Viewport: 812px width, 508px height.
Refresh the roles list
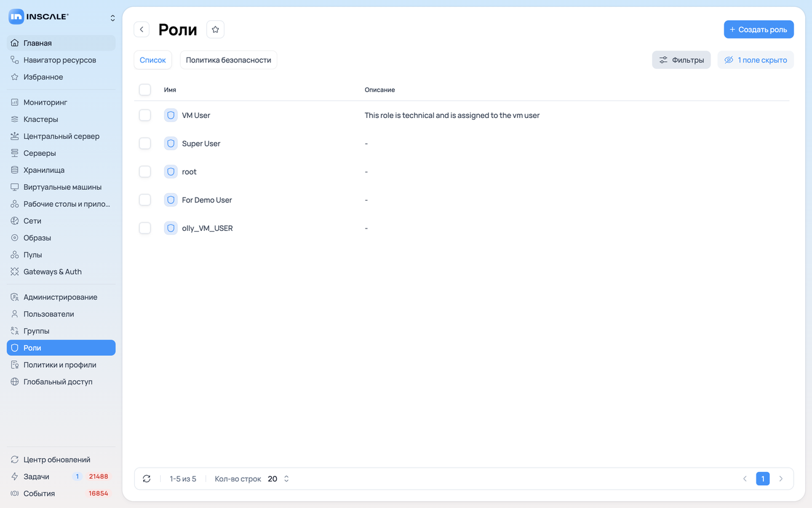tap(147, 479)
